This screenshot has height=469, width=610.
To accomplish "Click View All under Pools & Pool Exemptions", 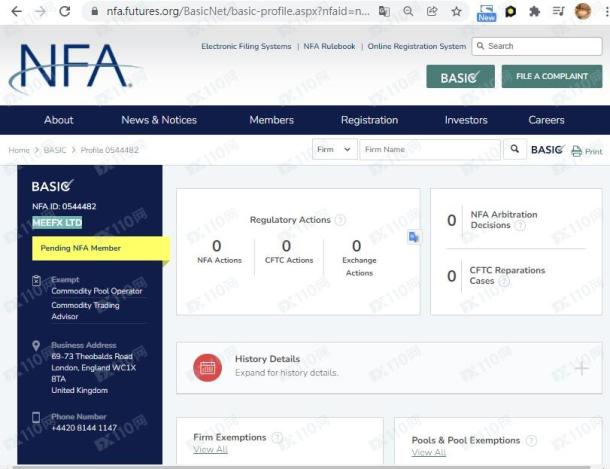I will click(x=429, y=453).
